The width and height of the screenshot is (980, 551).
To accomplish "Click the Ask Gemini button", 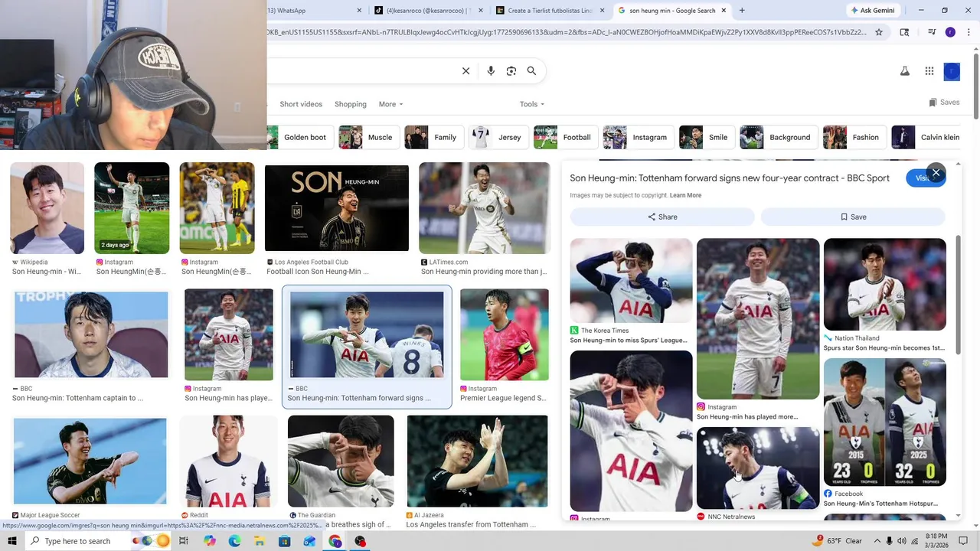I will [872, 11].
